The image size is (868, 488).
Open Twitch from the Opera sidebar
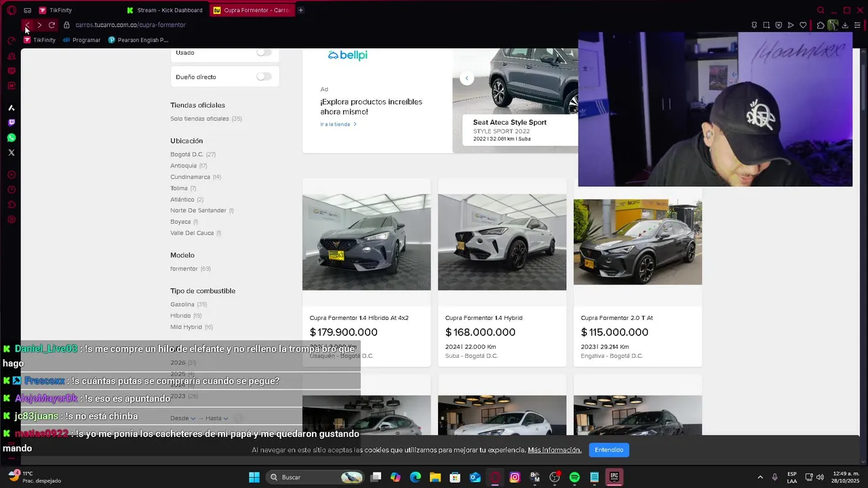11,123
